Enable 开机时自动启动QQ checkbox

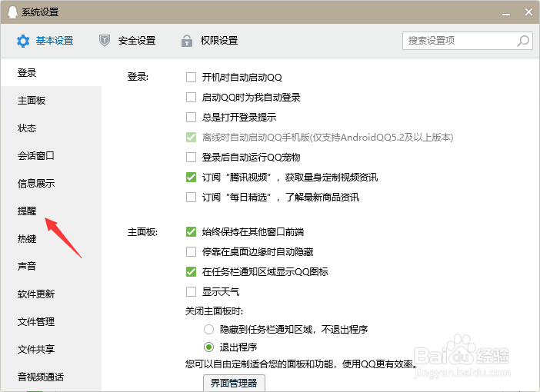pos(191,77)
